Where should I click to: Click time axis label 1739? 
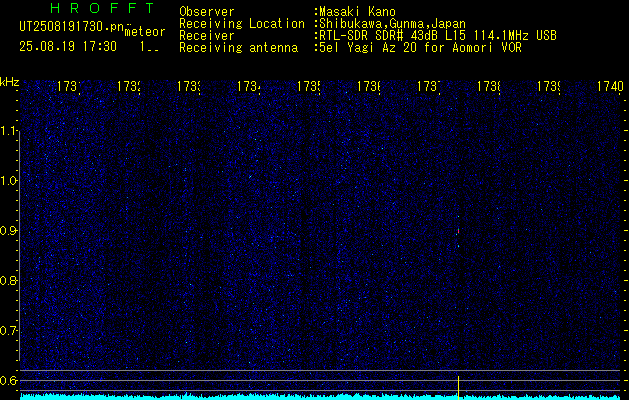point(548,86)
